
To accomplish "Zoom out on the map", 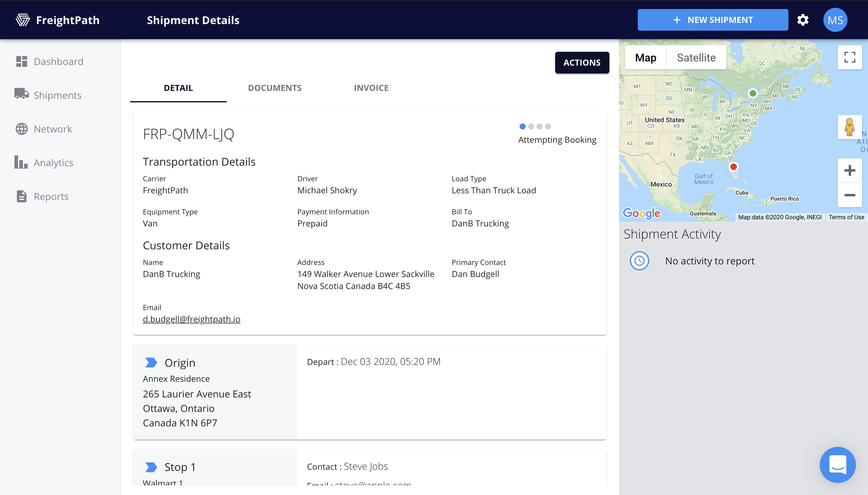I will coord(849,195).
